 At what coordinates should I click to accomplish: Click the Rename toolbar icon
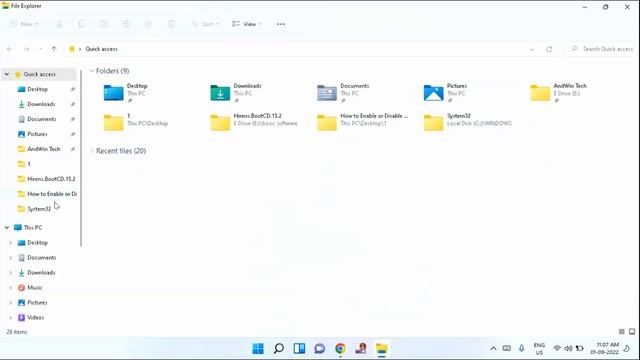tap(126, 24)
